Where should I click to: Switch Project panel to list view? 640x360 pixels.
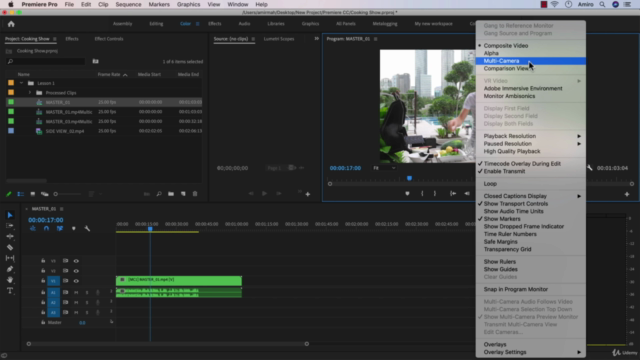point(20,194)
